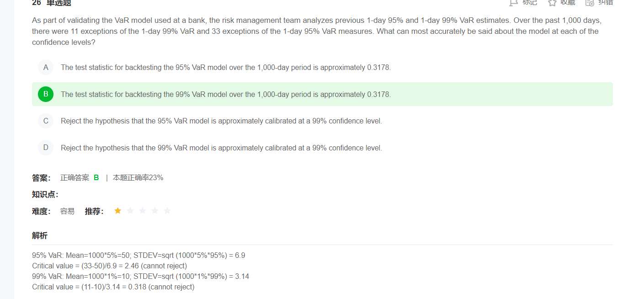Set 推荐 rating to five stars
Viewport: 644px width, 299px height.
(x=167, y=211)
